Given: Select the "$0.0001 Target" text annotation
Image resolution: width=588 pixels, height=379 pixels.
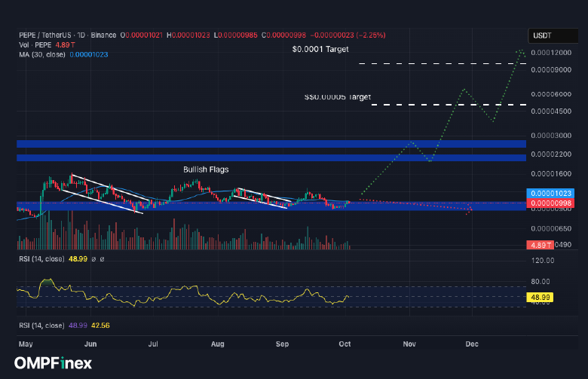Looking at the screenshot, I should click(321, 49).
